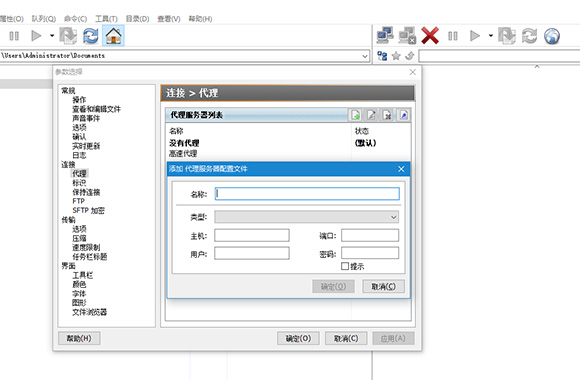Screen dimensions: 580x380
Task: Select 文件浏览器 in the settings tree
Action: point(90,312)
